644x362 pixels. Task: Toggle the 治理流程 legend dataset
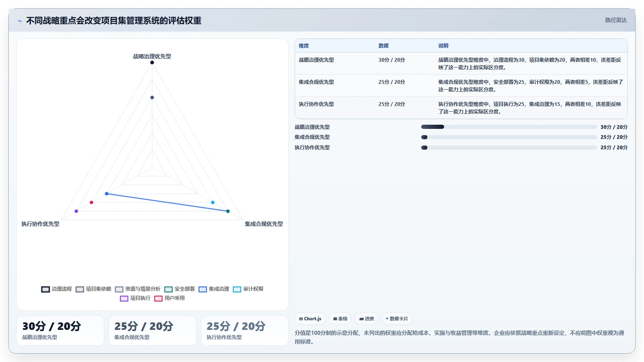[x=56, y=289]
